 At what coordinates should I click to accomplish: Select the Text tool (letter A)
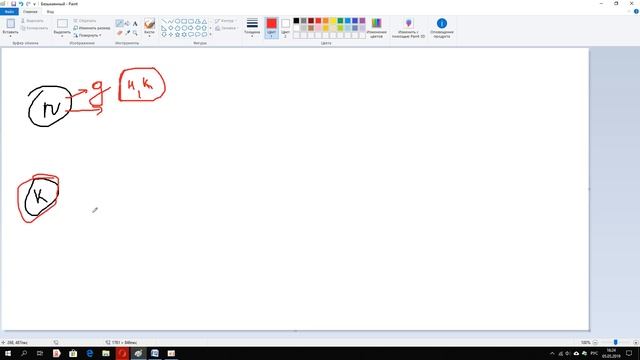135,24
